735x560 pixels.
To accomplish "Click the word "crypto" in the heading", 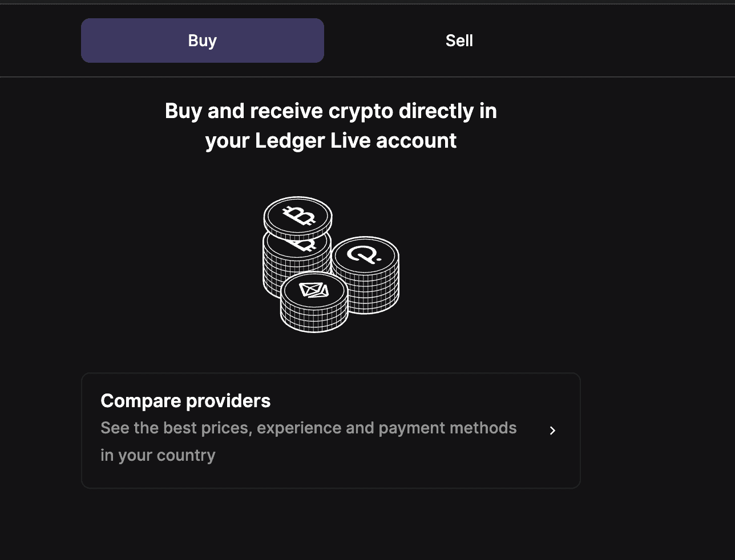I will (361, 111).
